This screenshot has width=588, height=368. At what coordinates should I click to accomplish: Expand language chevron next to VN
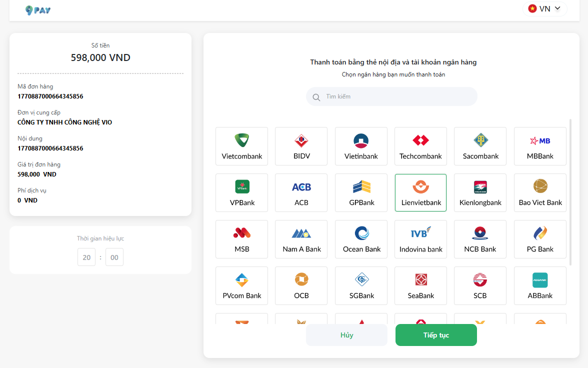(557, 8)
